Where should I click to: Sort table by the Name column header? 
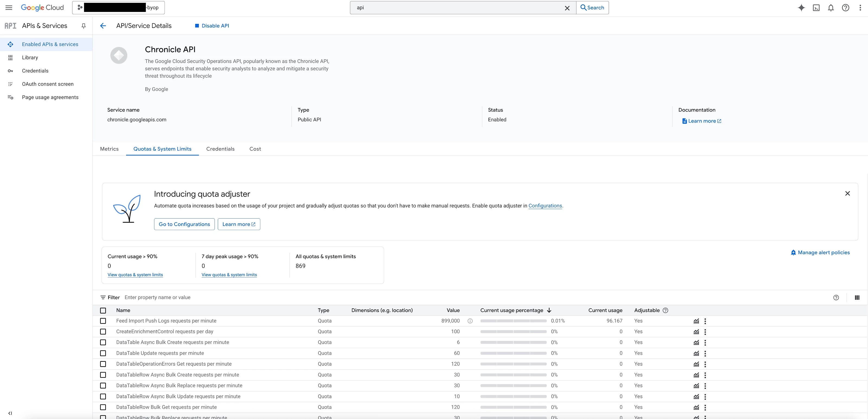coord(123,310)
